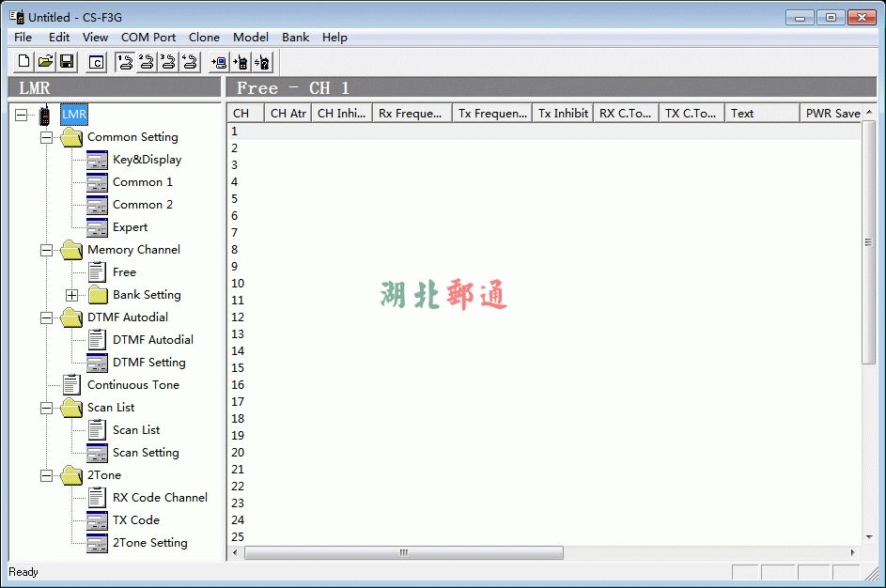Click the New file toolbar icon

pos(24,62)
